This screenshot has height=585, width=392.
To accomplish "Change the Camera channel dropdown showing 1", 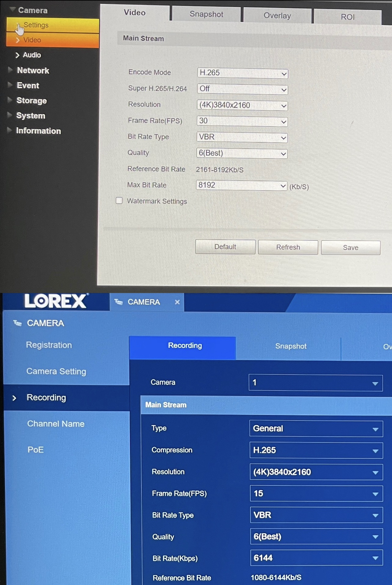I will click(315, 383).
